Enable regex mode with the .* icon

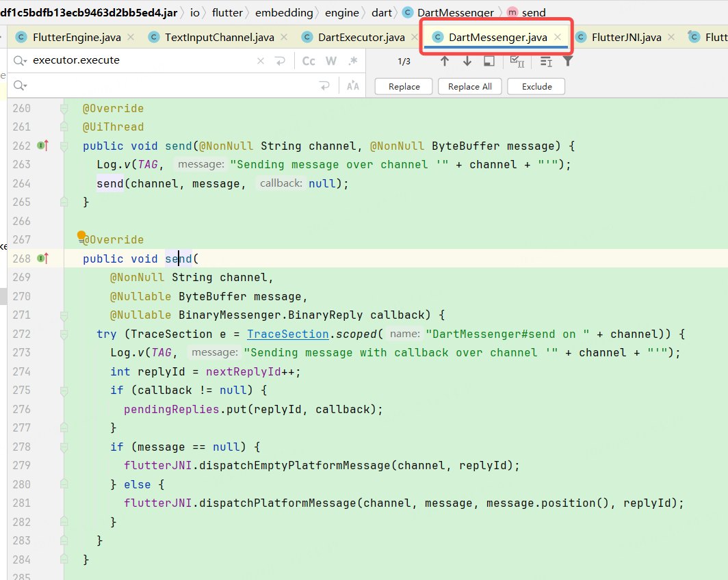tap(353, 60)
